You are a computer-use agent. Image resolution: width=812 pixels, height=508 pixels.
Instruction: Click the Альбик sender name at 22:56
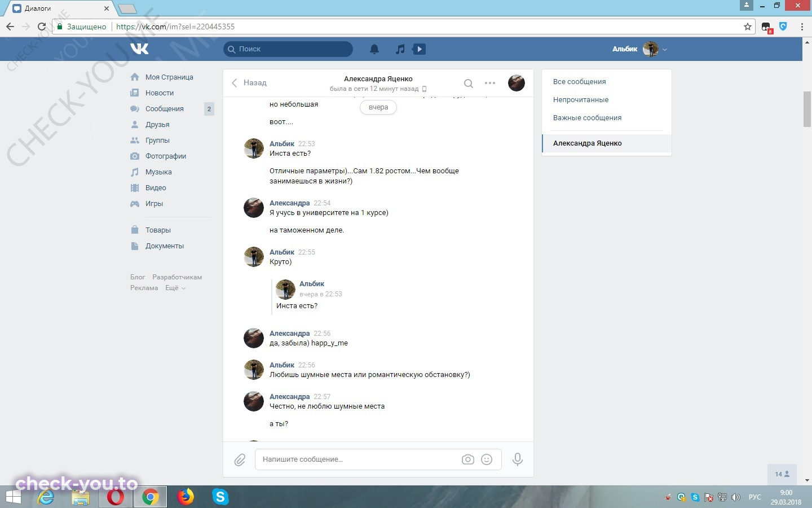coord(282,365)
